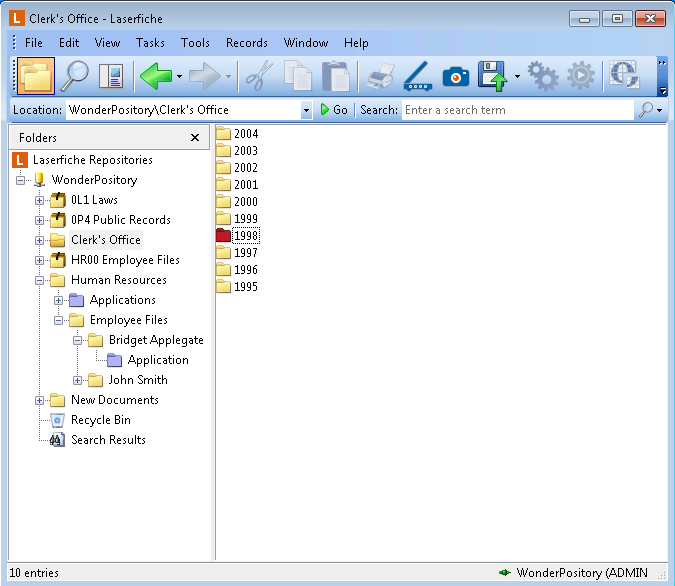
Task: Open the Tools menu
Action: point(195,43)
